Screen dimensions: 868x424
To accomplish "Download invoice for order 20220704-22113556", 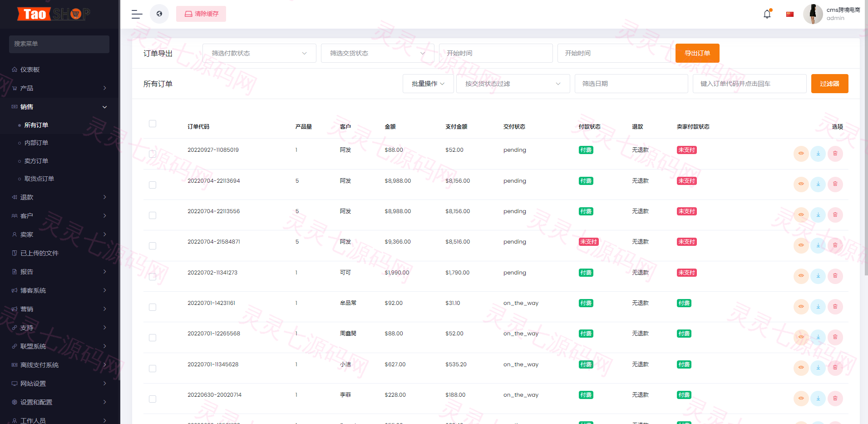I will 818,214.
